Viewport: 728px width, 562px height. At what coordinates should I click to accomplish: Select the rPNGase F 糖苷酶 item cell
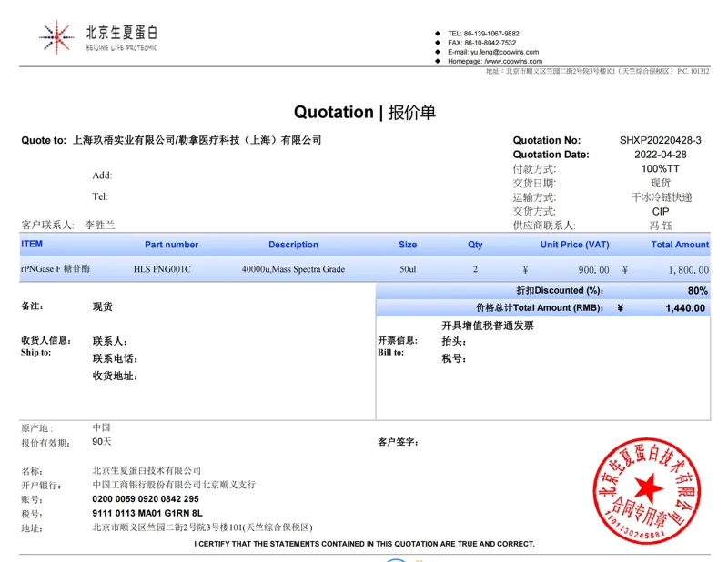point(56,268)
